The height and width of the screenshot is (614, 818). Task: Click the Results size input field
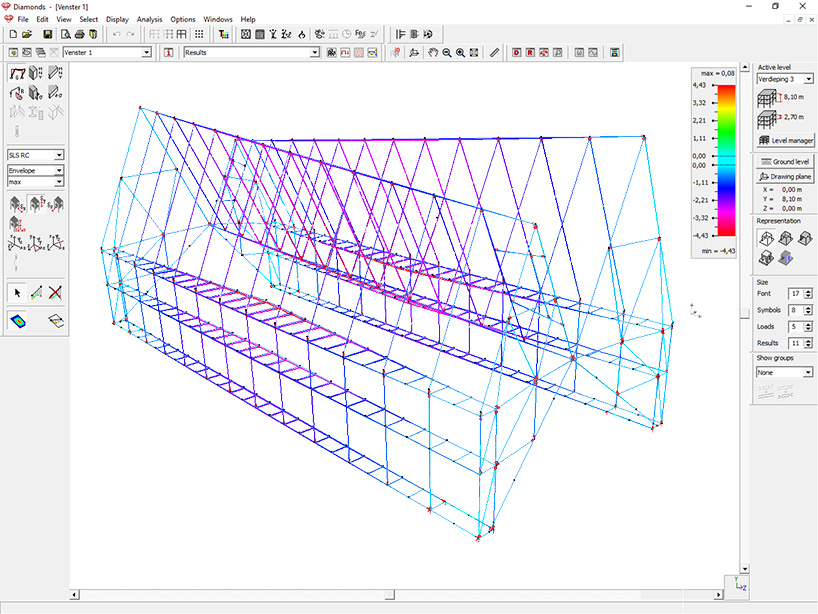coord(796,343)
